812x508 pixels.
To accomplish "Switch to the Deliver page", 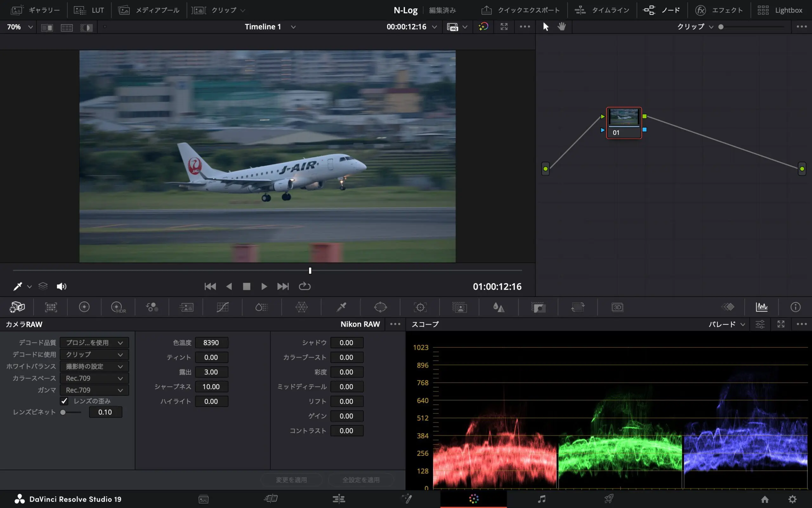I will 609,499.
